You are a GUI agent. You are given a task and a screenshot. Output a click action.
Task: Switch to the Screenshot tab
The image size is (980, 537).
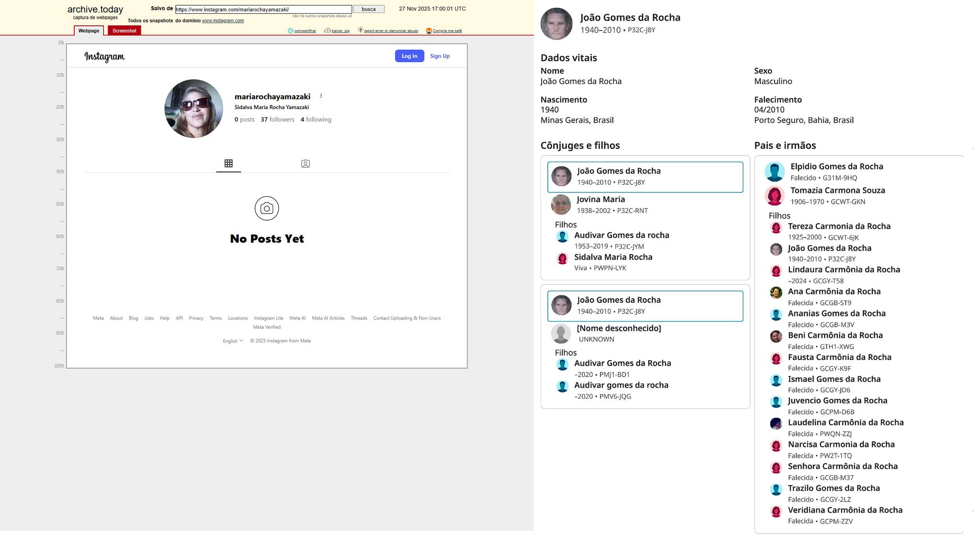pos(124,31)
